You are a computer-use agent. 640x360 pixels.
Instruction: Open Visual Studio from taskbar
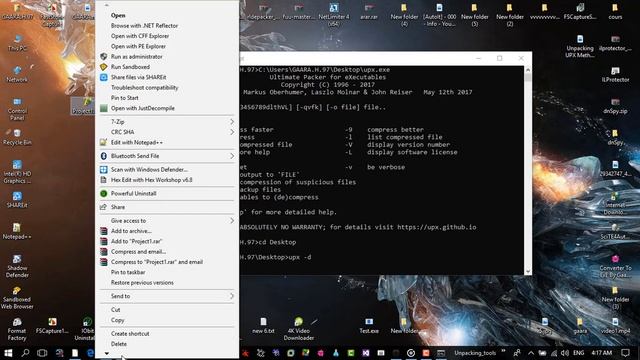366,353
